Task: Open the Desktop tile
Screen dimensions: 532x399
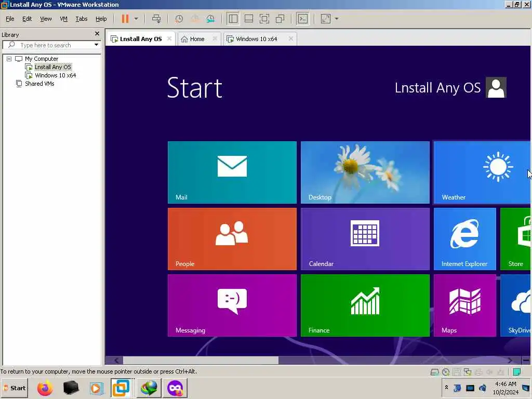Action: (365, 172)
